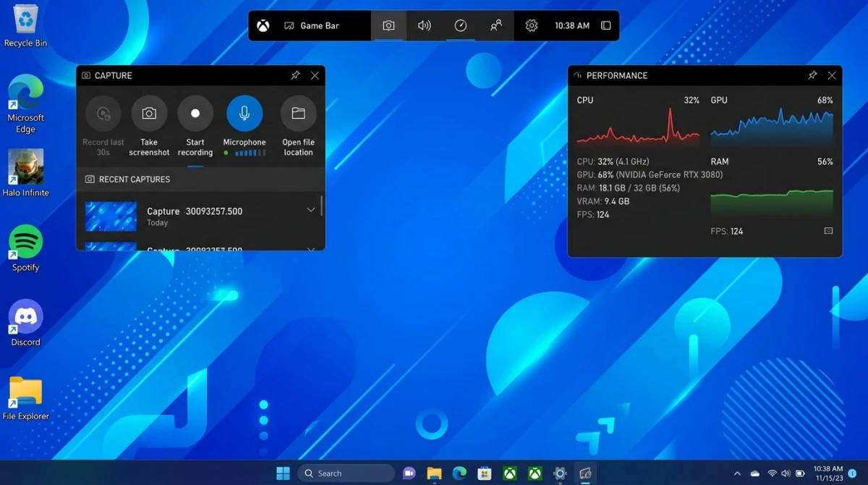The width and height of the screenshot is (868, 485).
Task: Select Discord desktop shortcut
Action: tap(25, 323)
